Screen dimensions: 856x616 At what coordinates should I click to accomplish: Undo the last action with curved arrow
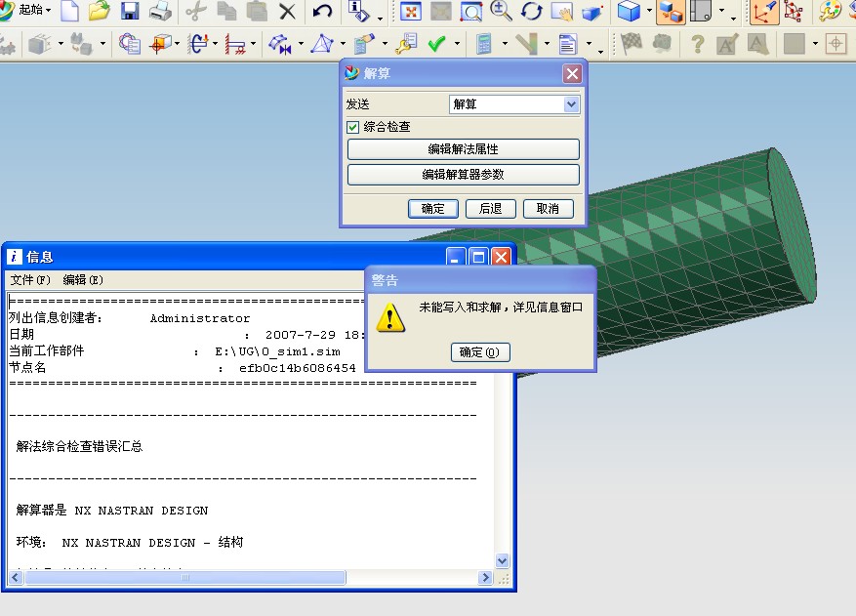(x=322, y=11)
